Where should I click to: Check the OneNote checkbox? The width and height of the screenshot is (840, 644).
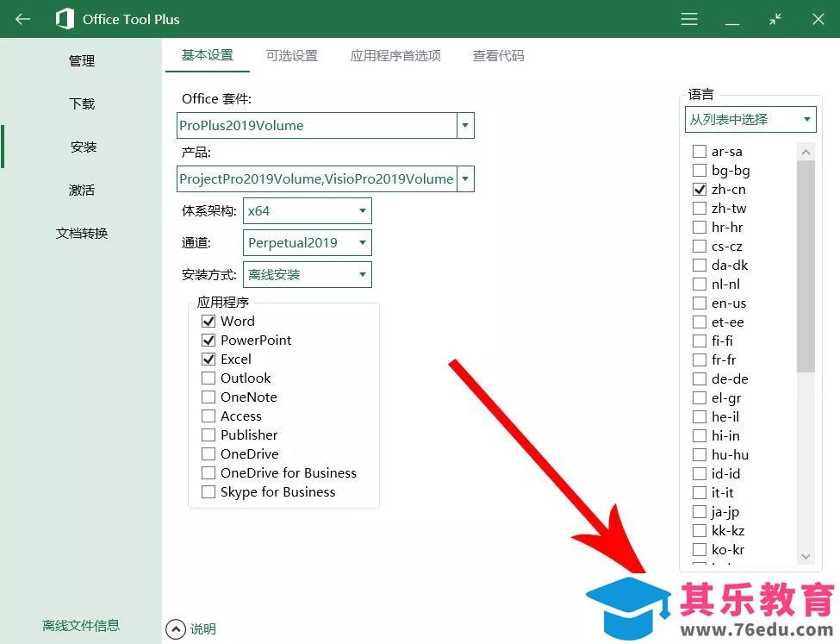(208, 397)
